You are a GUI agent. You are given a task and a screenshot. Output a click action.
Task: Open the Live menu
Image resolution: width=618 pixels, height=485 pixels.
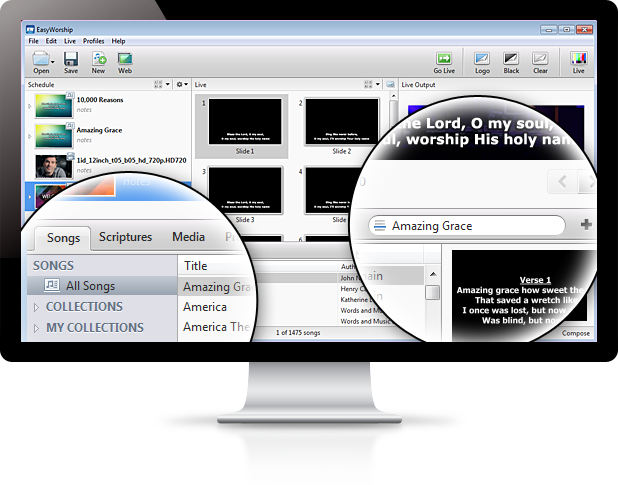tap(70, 41)
